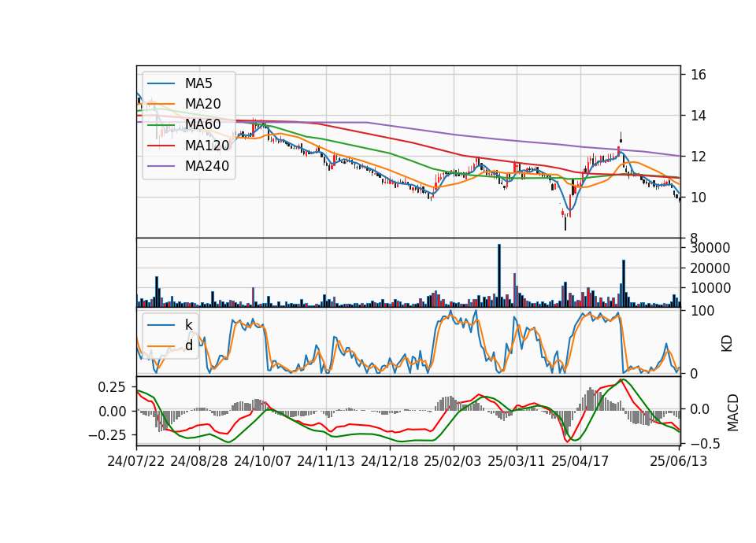756x543 pixels.
Task: Click the price axis value 14
Action: click(x=699, y=116)
